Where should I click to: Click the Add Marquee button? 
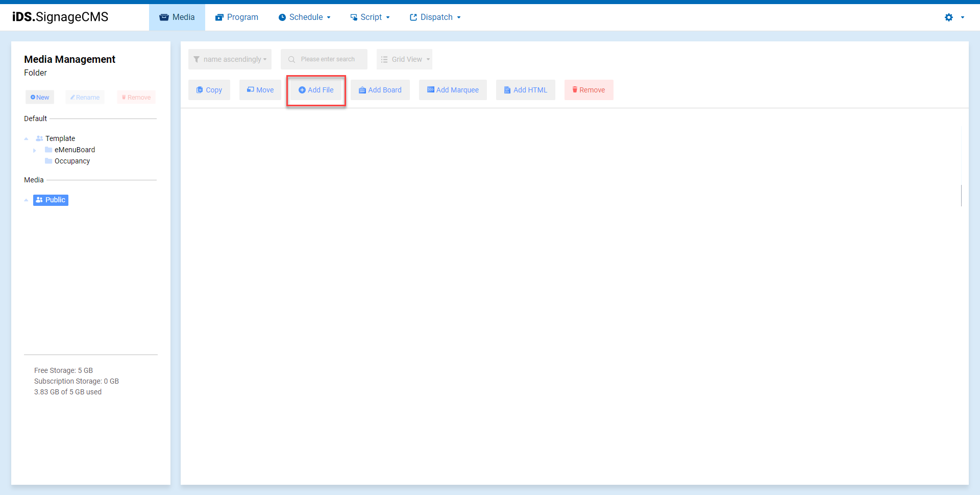click(x=453, y=90)
